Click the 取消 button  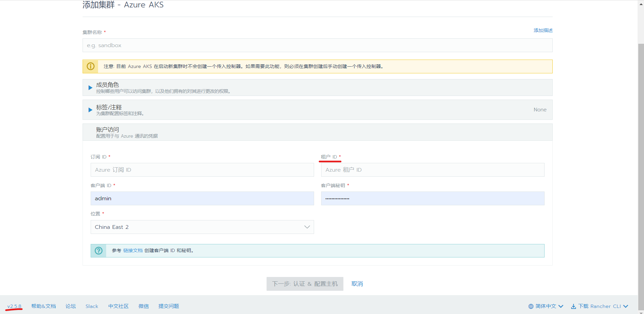[x=357, y=284]
